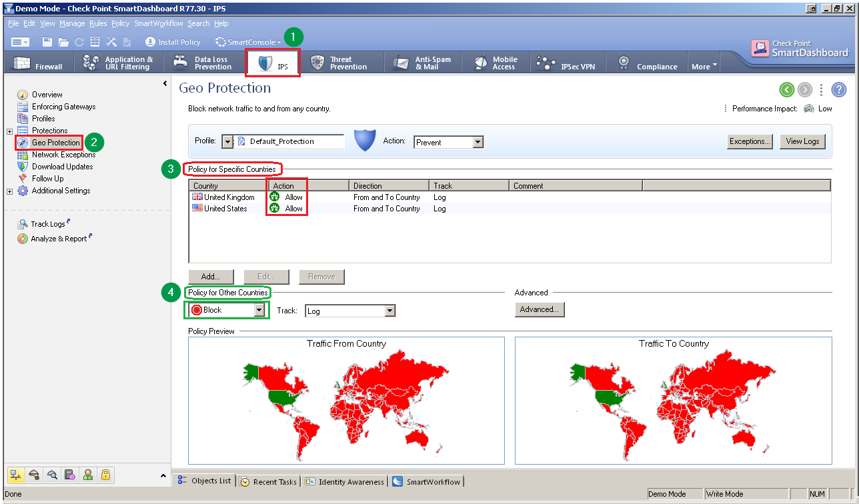Click the Exceptions... button
This screenshot has width=859, height=504.
pos(750,141)
